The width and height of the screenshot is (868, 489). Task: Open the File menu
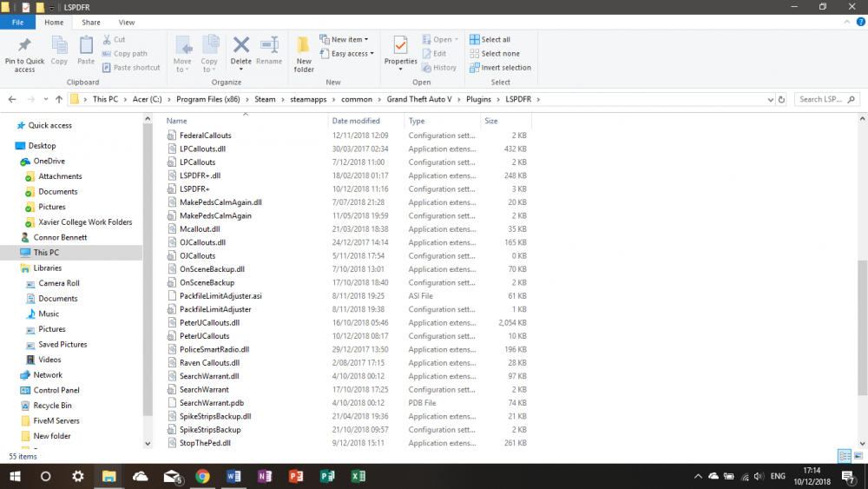tap(17, 23)
